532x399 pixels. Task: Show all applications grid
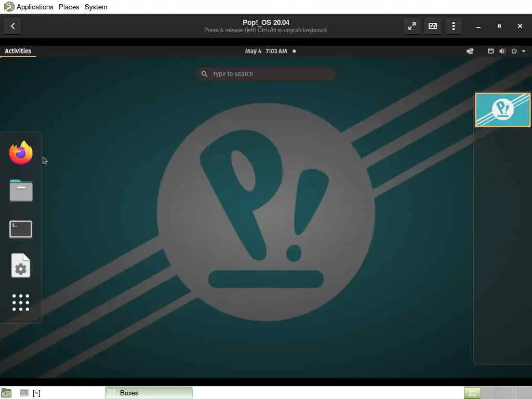pos(21,302)
